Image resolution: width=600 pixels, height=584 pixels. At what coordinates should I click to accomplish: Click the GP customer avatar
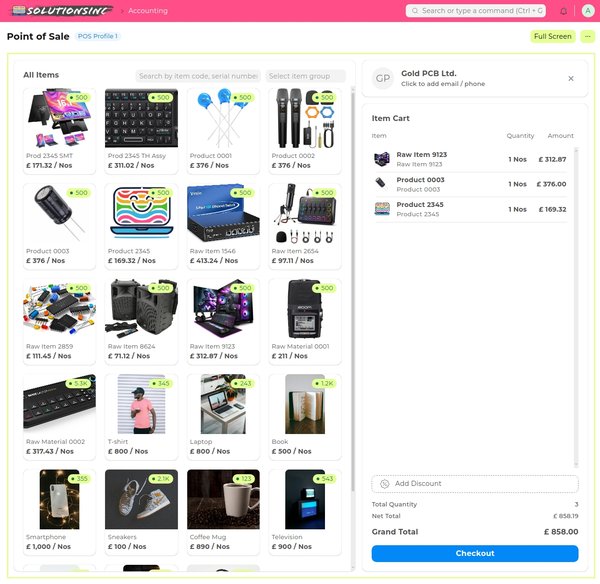click(x=383, y=78)
